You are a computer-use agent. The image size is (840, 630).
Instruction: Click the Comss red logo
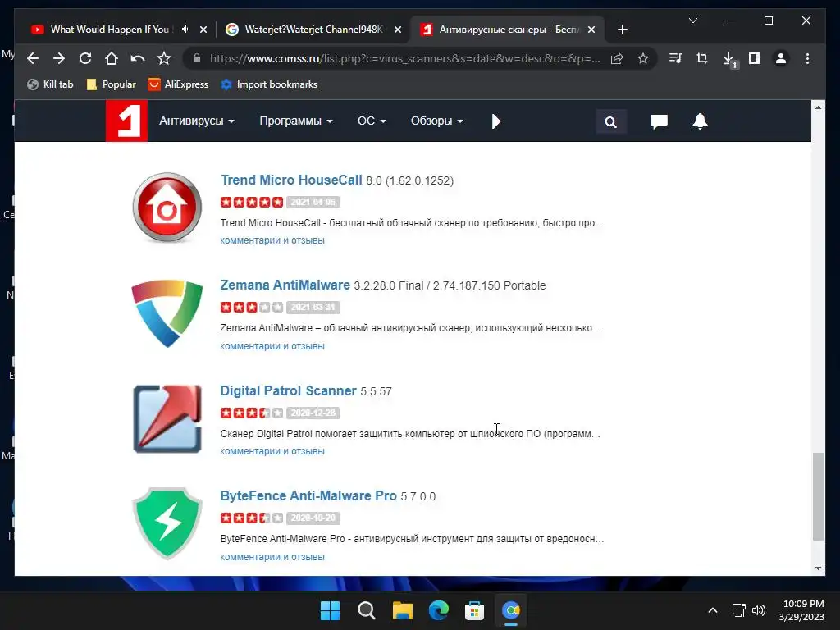(126, 121)
